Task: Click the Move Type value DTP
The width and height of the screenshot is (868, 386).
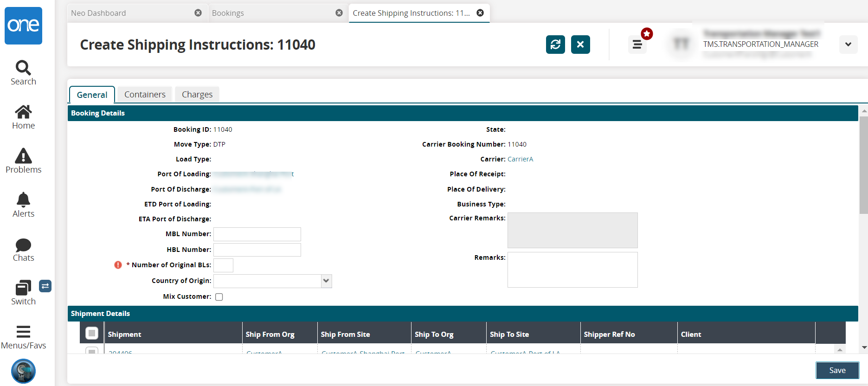Action: click(x=219, y=144)
